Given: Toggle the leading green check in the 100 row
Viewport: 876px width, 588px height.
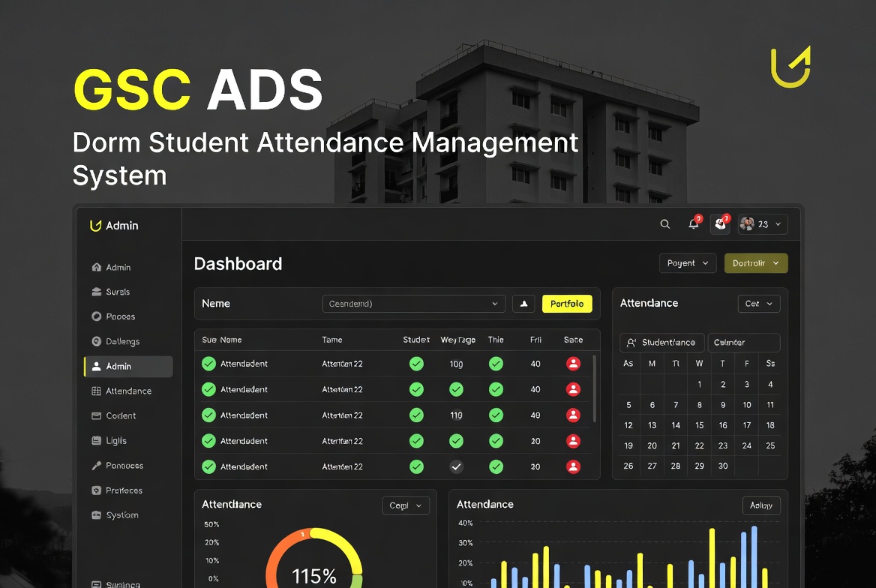Looking at the screenshot, I should [x=209, y=364].
